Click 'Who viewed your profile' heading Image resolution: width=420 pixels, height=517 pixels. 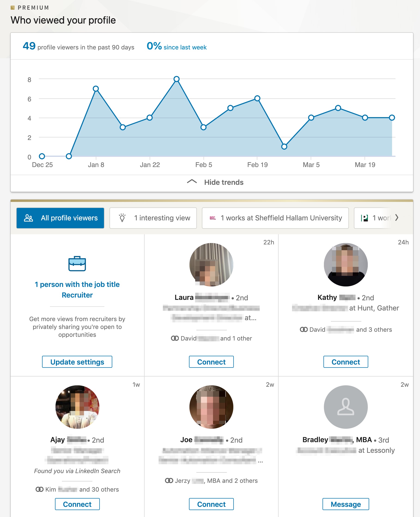(63, 20)
